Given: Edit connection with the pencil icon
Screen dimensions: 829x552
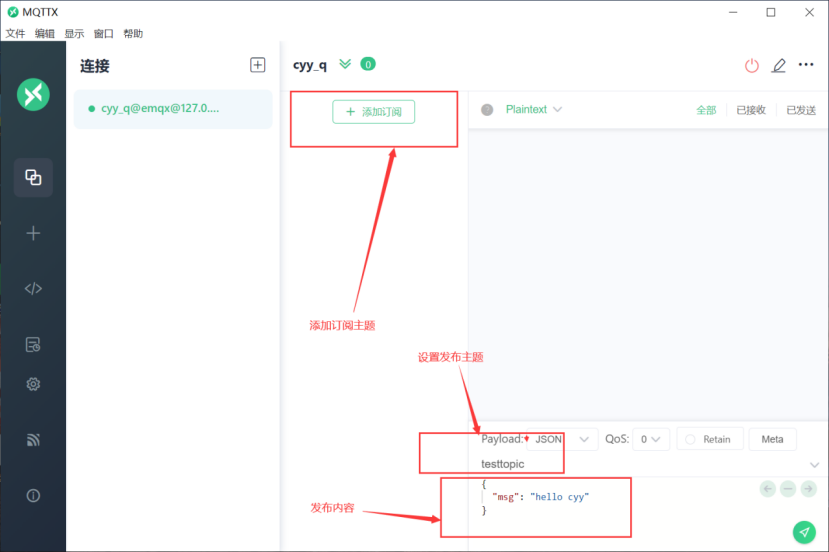Looking at the screenshot, I should (779, 66).
